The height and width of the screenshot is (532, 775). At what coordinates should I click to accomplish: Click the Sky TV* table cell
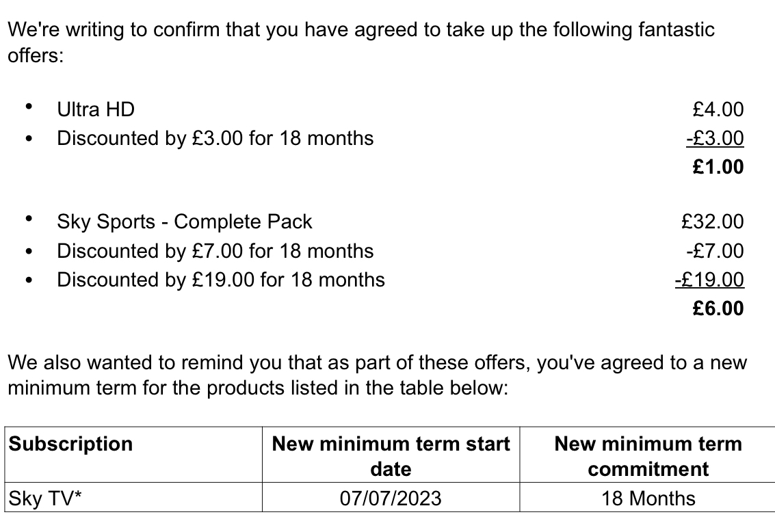133,497
